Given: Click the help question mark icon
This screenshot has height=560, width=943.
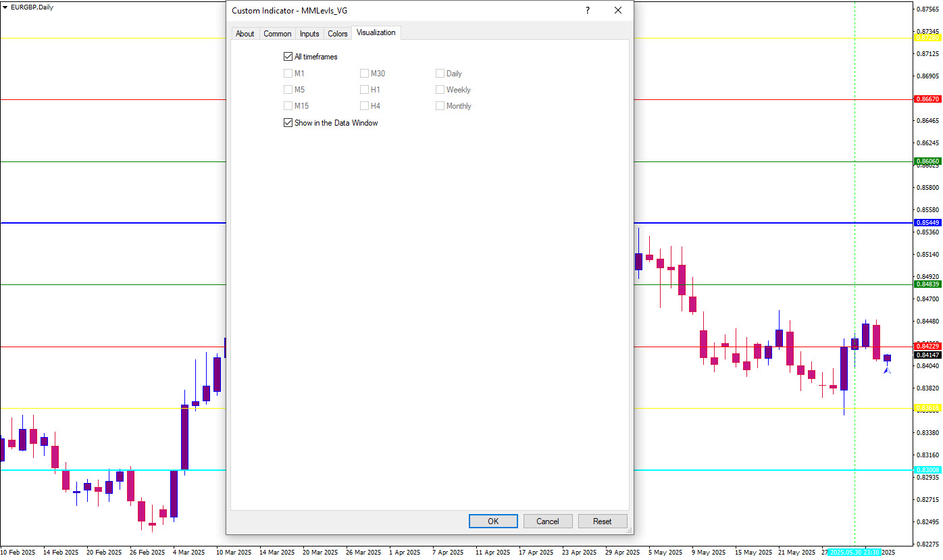Looking at the screenshot, I should click(587, 10).
